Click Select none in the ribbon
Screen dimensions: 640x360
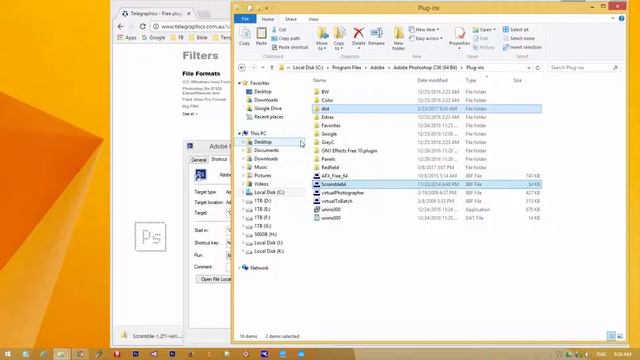click(x=518, y=38)
